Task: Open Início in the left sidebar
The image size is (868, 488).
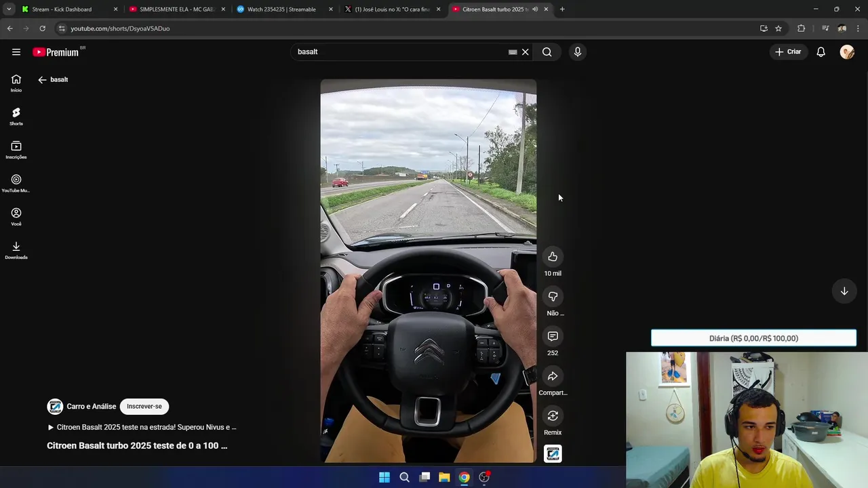Action: pyautogui.click(x=16, y=83)
